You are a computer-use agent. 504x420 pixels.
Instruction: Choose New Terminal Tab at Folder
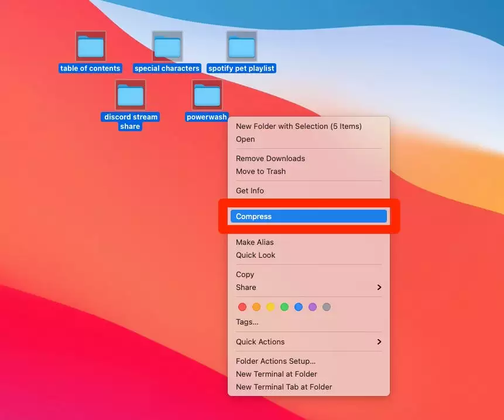pos(308,387)
